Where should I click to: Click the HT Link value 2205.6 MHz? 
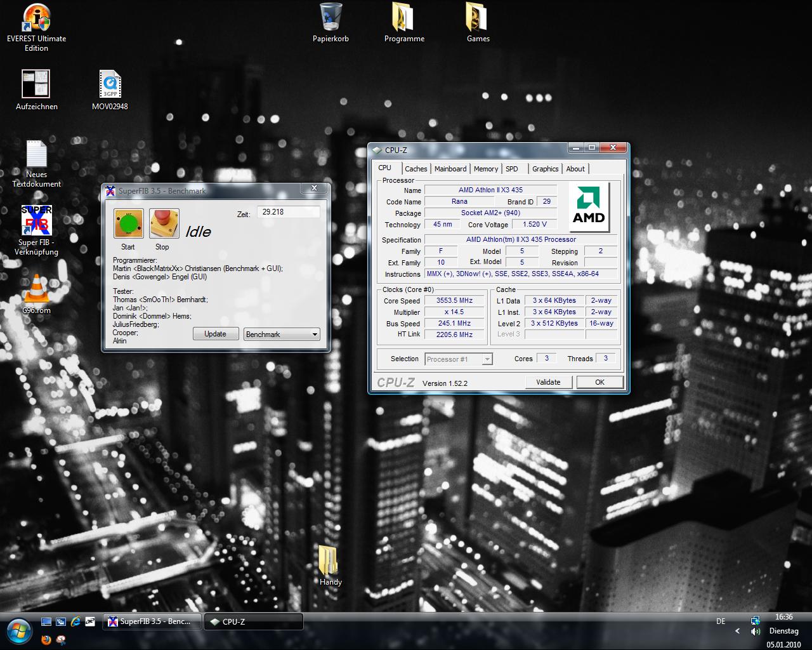tap(454, 335)
